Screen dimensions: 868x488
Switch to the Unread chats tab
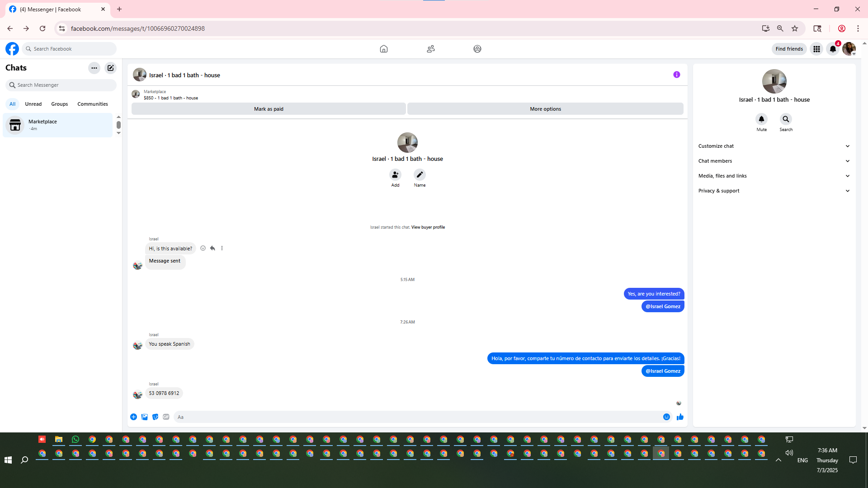(x=33, y=104)
